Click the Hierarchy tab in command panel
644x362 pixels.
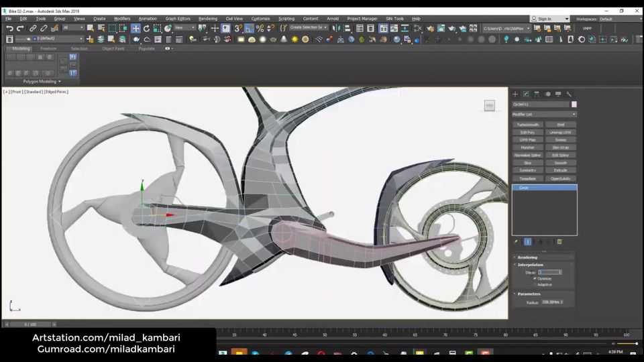537,94
